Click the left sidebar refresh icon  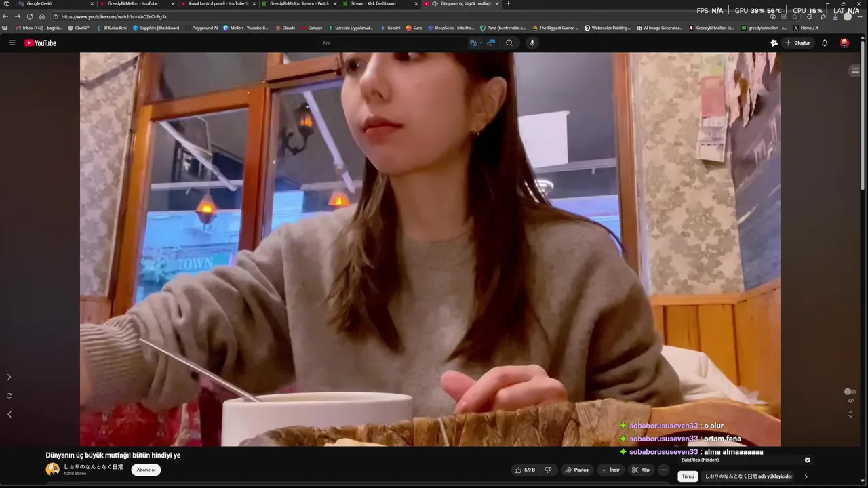coord(9,396)
